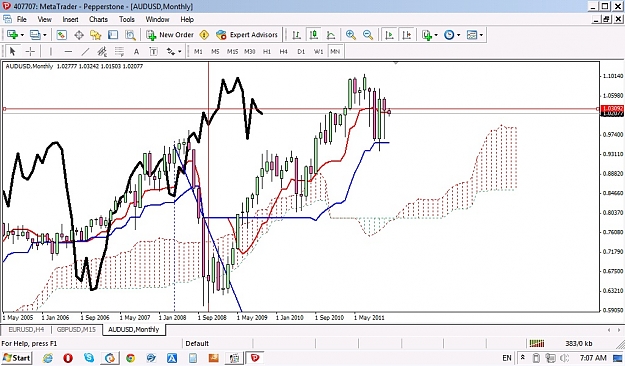
Task: Open the Templates dropdown arrow
Action: [482, 35]
